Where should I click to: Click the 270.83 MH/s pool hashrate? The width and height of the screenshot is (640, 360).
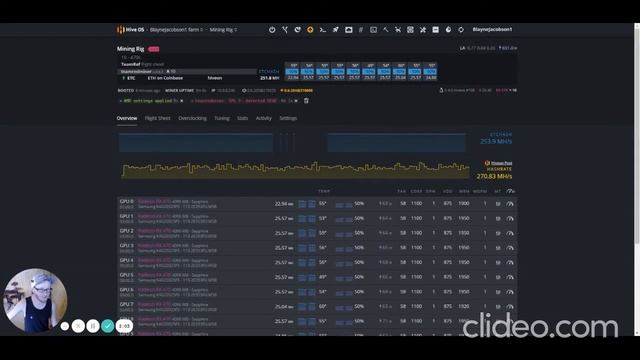click(494, 176)
